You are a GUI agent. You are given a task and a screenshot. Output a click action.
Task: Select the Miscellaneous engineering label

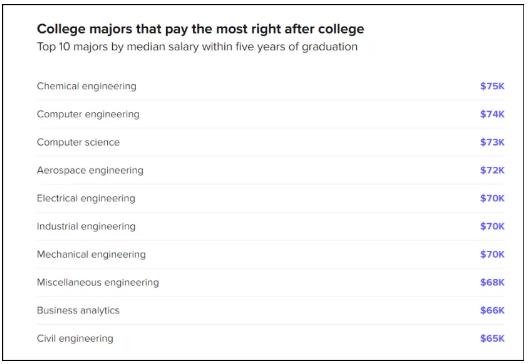point(98,283)
